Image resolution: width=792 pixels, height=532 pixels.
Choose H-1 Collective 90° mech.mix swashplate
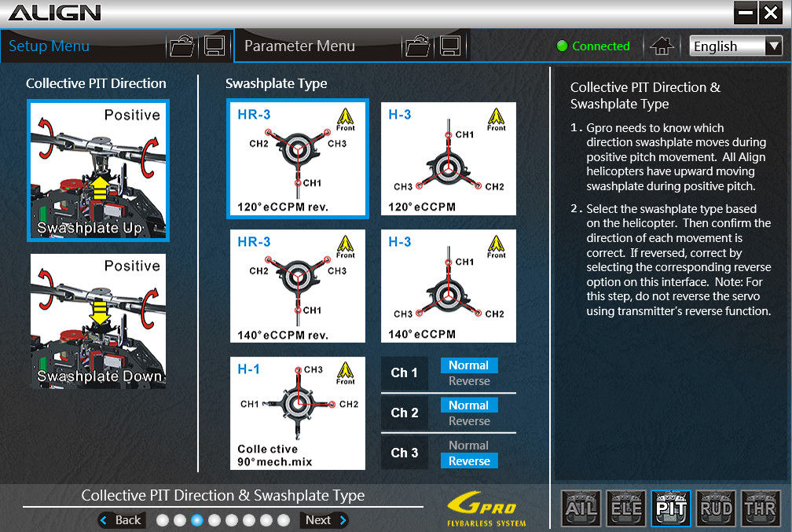[x=298, y=413]
